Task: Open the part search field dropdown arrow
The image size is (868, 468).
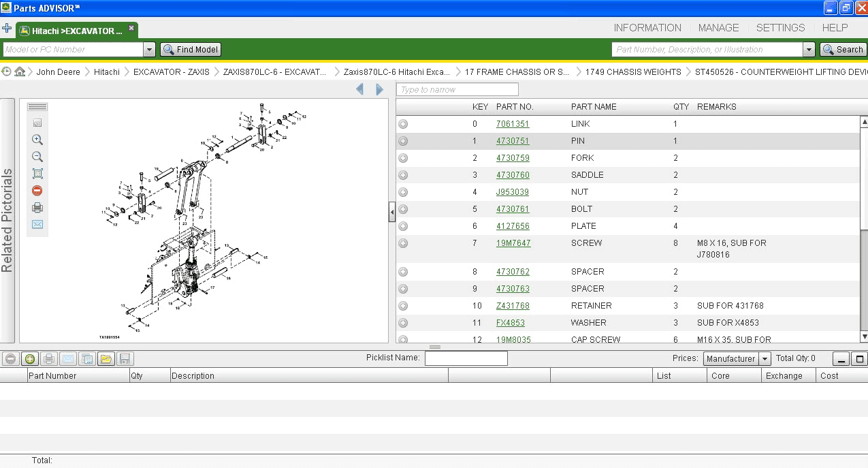Action: pos(809,50)
